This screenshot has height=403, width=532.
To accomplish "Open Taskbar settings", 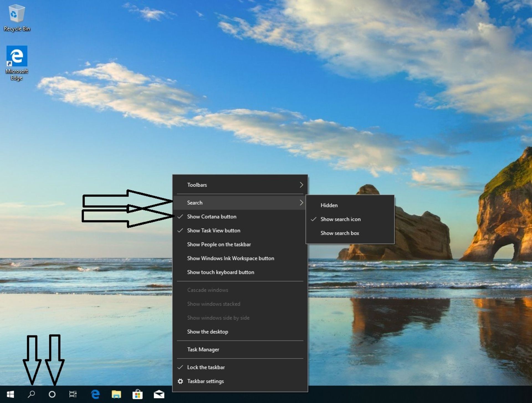I will [x=206, y=381].
